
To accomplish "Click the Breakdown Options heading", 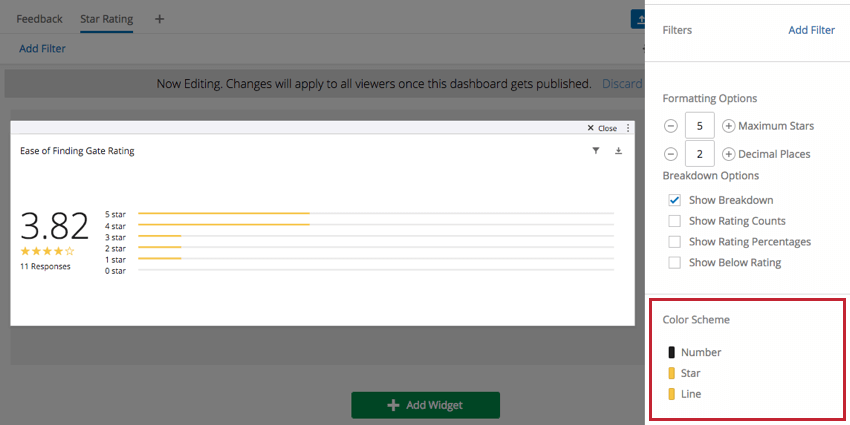I will pos(711,176).
